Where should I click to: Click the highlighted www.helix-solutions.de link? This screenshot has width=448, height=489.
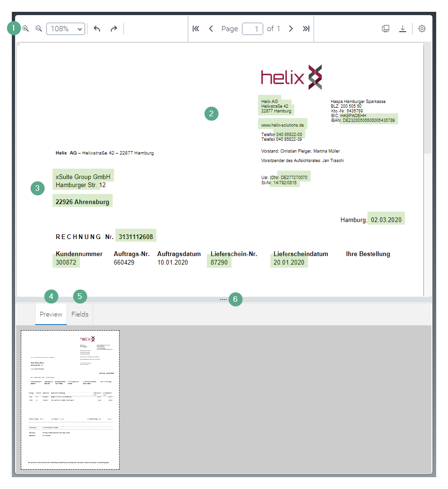pos(283,125)
